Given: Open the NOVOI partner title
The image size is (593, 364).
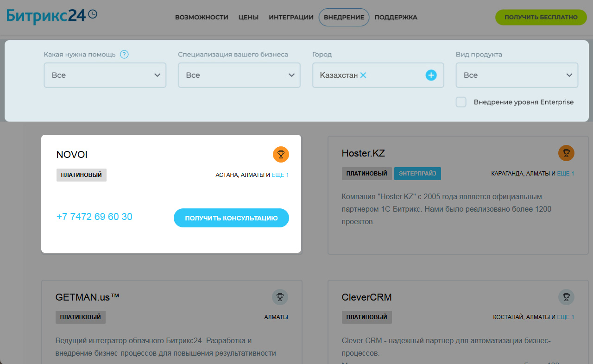Looking at the screenshot, I should 72,155.
